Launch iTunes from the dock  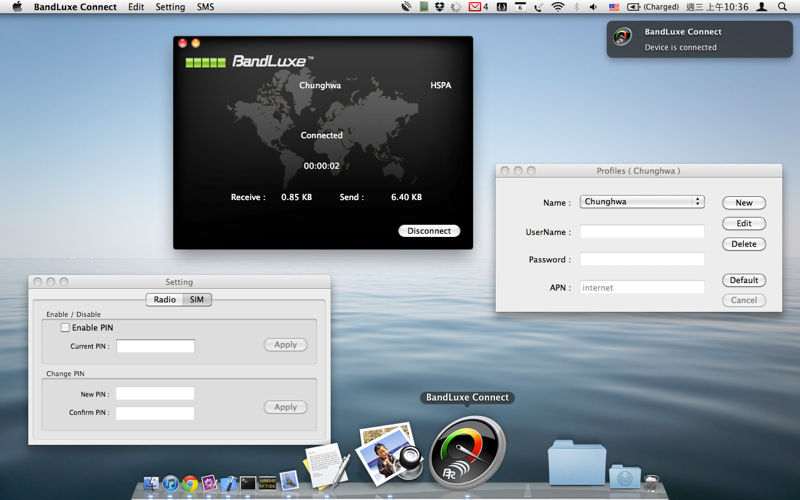170,483
